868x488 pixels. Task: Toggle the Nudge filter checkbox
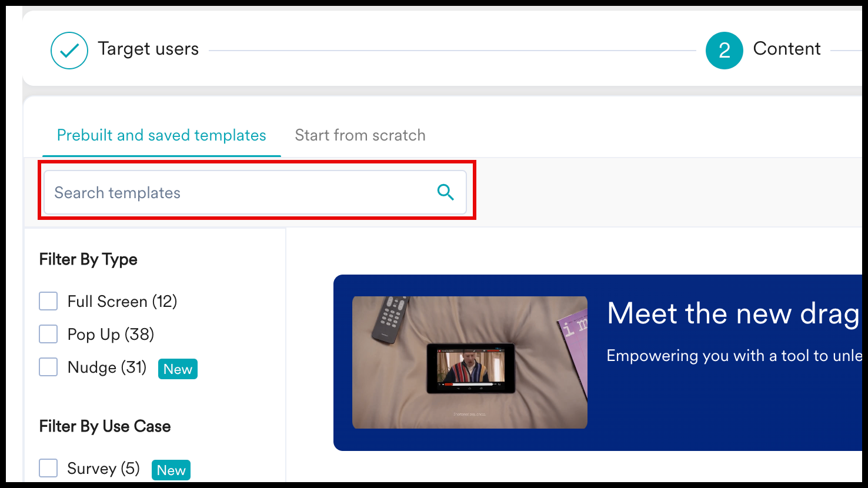click(48, 367)
